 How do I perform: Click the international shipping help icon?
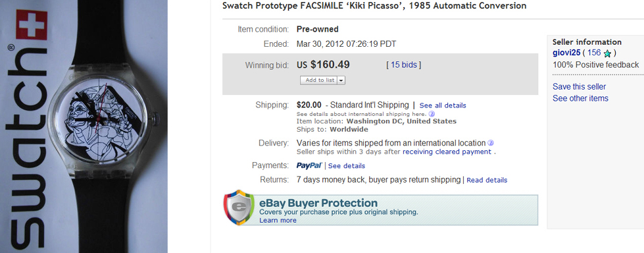pos(432,114)
